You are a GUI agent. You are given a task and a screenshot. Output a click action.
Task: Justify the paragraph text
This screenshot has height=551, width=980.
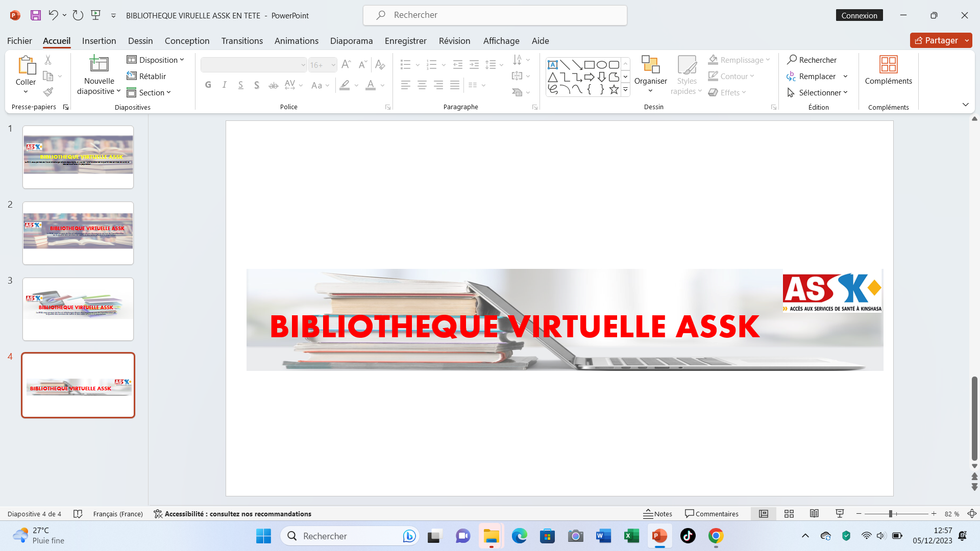click(x=455, y=85)
